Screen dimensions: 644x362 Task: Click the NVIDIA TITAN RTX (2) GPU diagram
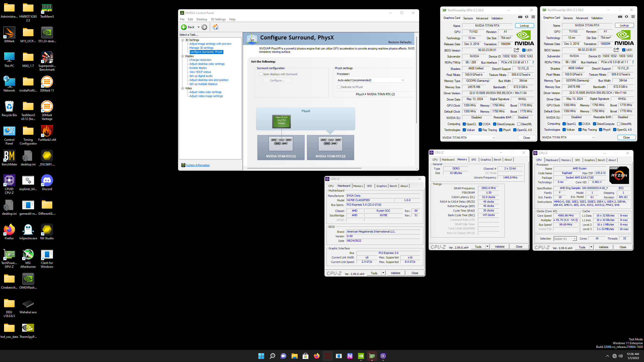click(x=330, y=148)
